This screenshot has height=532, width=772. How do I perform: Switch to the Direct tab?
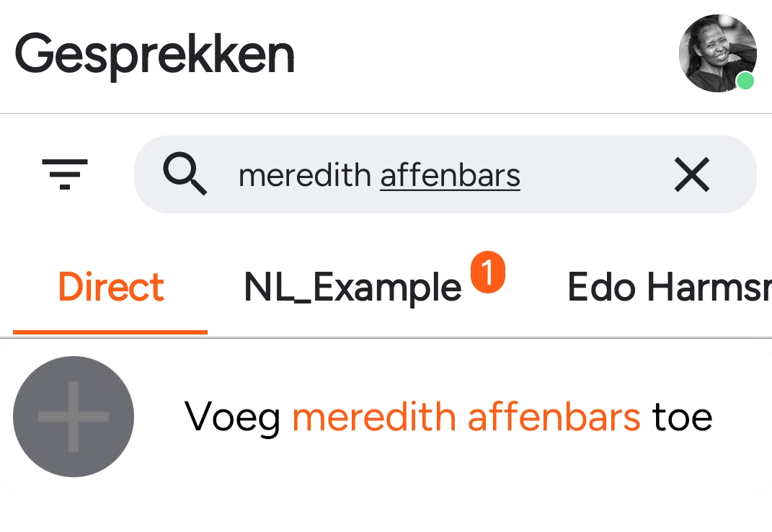[x=110, y=287]
